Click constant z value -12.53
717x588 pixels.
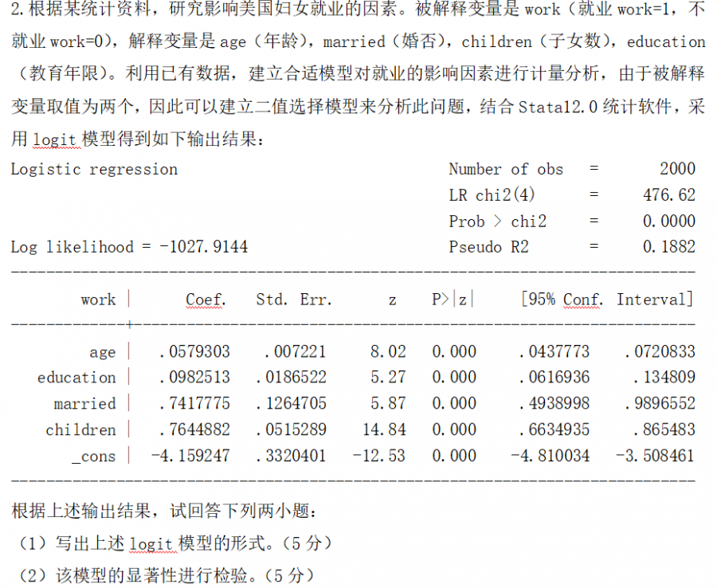point(379,456)
